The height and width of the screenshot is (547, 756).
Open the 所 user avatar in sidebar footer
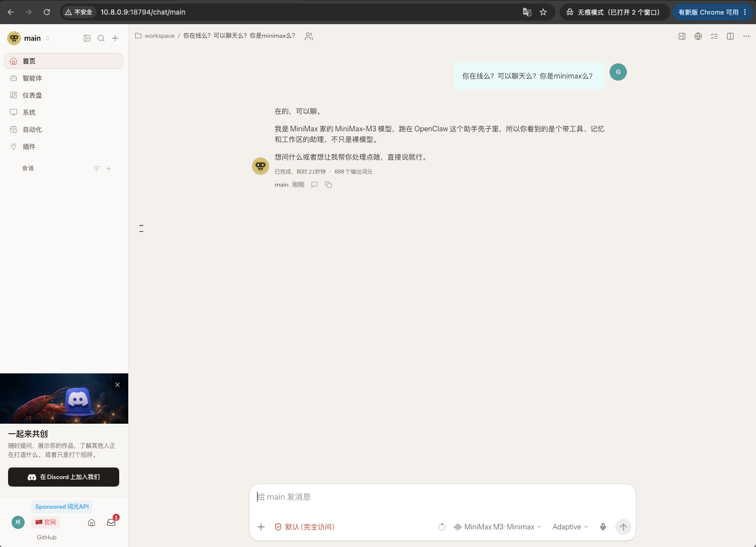point(18,522)
